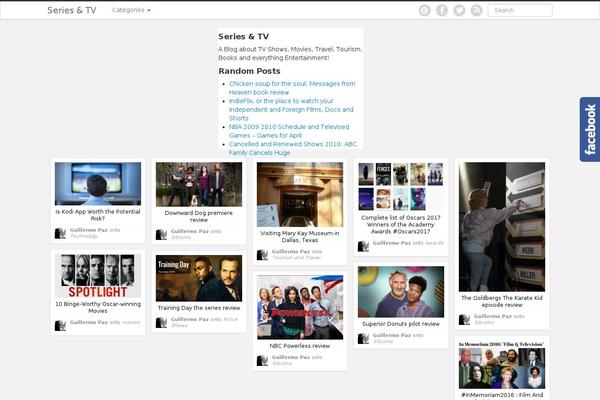Open the Google+ icon beside the Facebook icon

pyautogui.click(x=424, y=10)
